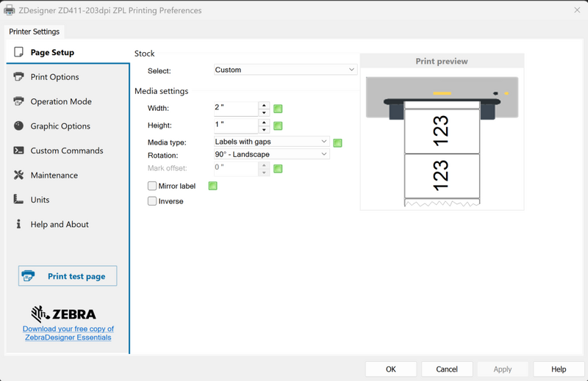Open the Print Options section
Viewport: 588px width, 381px height.
click(68, 77)
